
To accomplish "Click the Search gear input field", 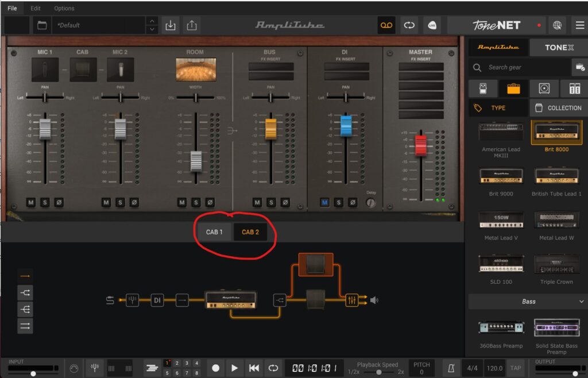I will tap(520, 67).
